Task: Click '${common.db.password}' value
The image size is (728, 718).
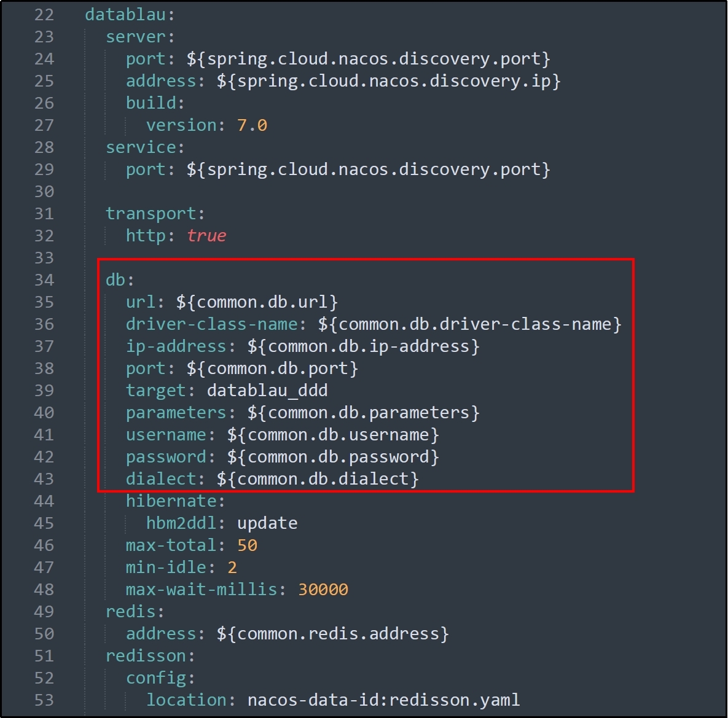Action: [333, 458]
